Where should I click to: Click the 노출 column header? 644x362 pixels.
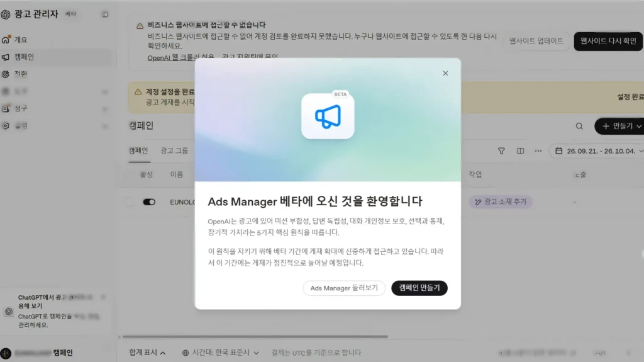(x=580, y=175)
